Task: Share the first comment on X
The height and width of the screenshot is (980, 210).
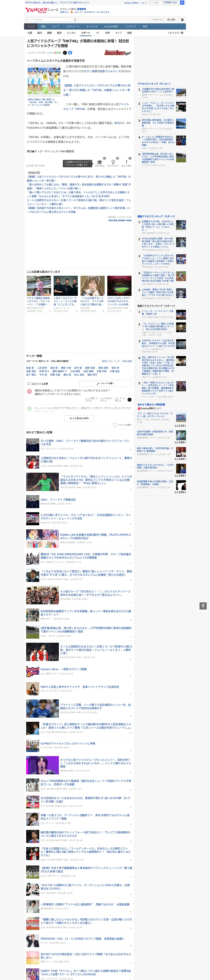Action: pos(129,400)
